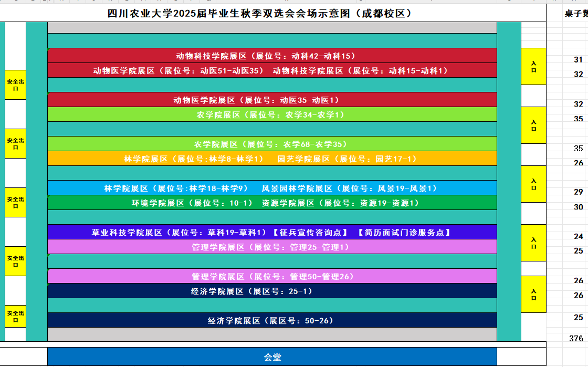Click the total cell showing 376
The height and width of the screenshot is (367, 588).
pos(575,339)
